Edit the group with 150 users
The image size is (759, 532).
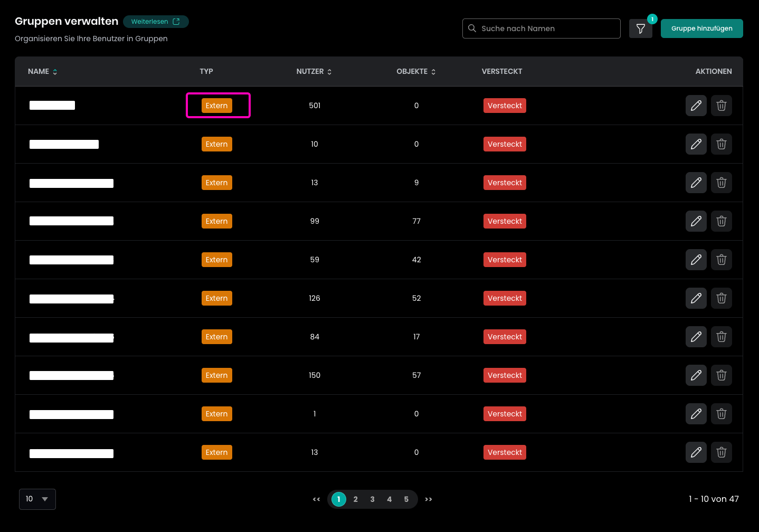pos(696,375)
